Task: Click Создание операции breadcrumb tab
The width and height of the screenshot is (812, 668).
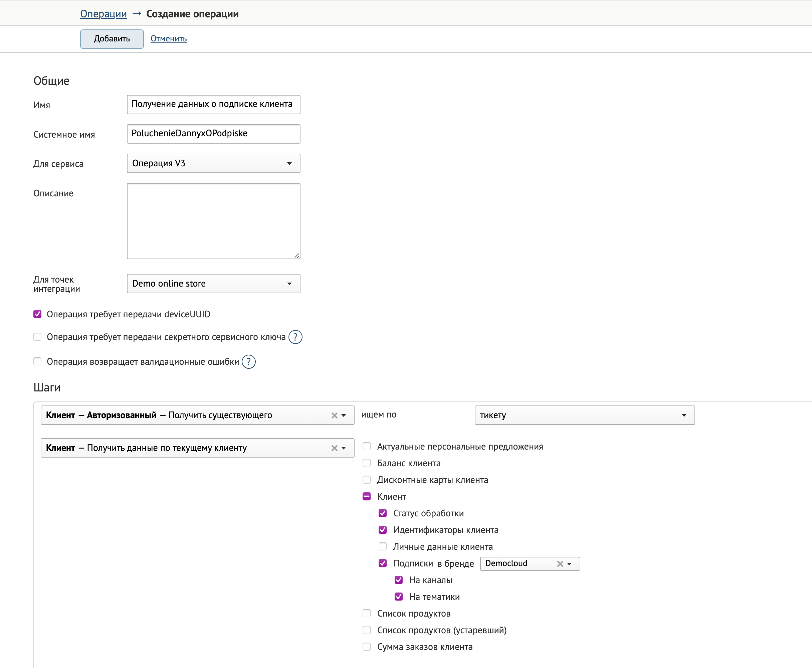Action: click(195, 13)
